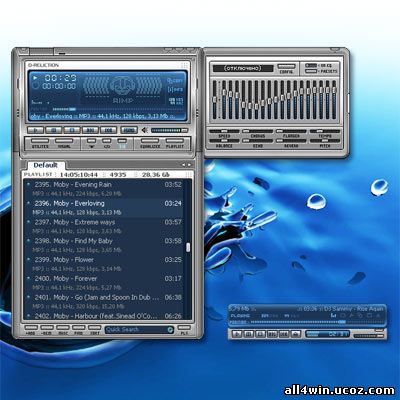Click Play on the compact mini player
The height and width of the screenshot is (400, 400).
coord(237,334)
